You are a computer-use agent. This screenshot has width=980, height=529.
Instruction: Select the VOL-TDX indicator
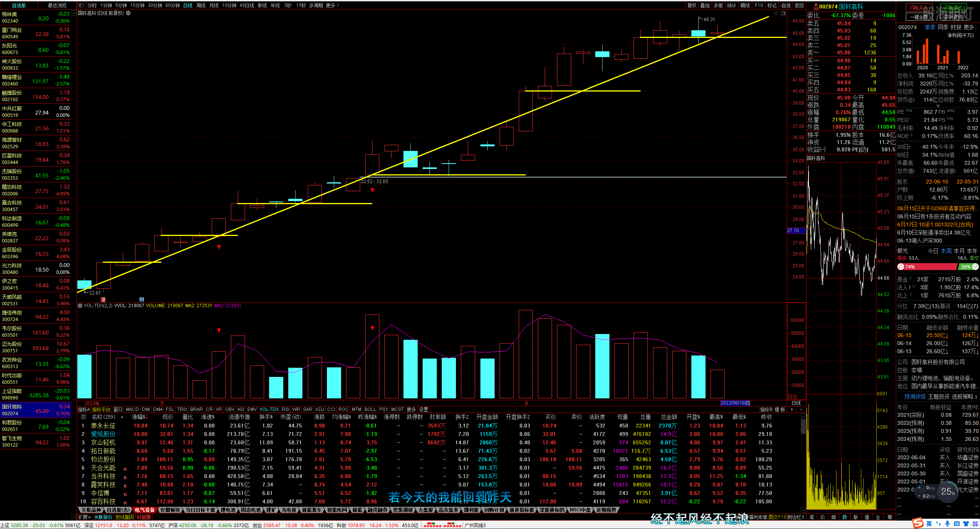click(x=269, y=409)
